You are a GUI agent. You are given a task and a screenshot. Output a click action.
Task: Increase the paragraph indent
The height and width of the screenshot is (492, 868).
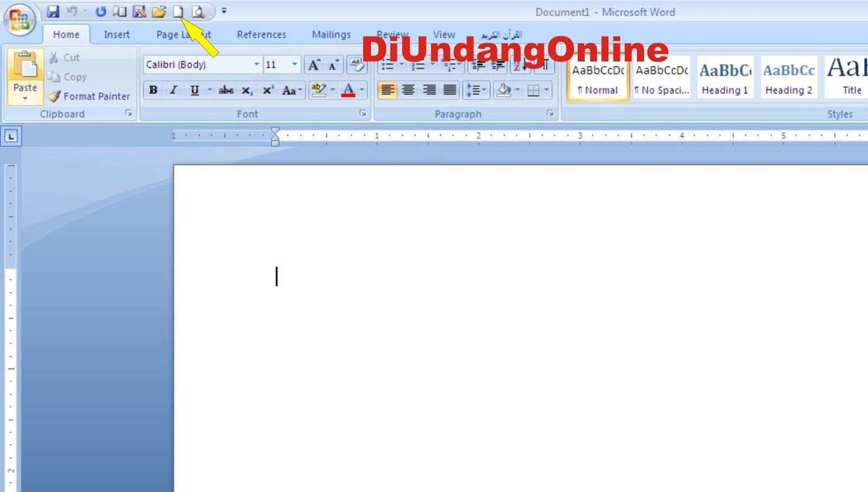click(498, 66)
